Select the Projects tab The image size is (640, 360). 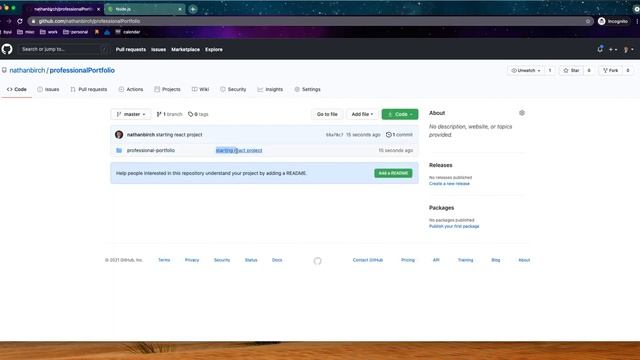click(167, 89)
